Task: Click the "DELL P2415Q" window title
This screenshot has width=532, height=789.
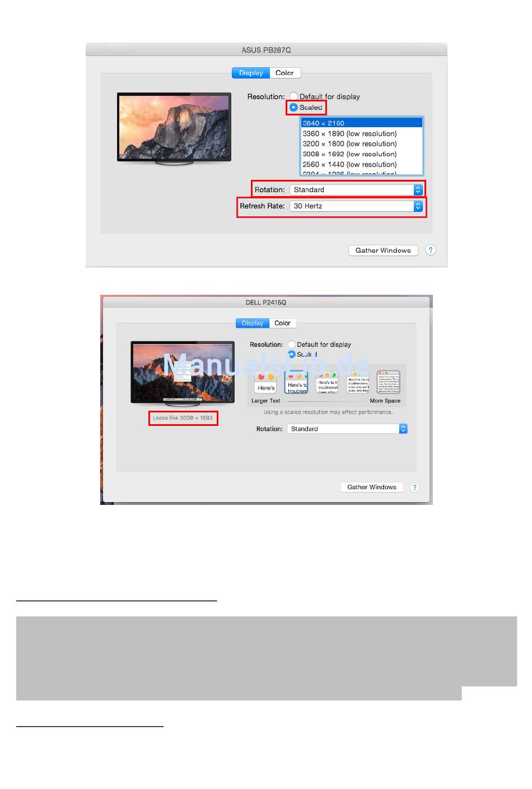Action: (x=266, y=303)
